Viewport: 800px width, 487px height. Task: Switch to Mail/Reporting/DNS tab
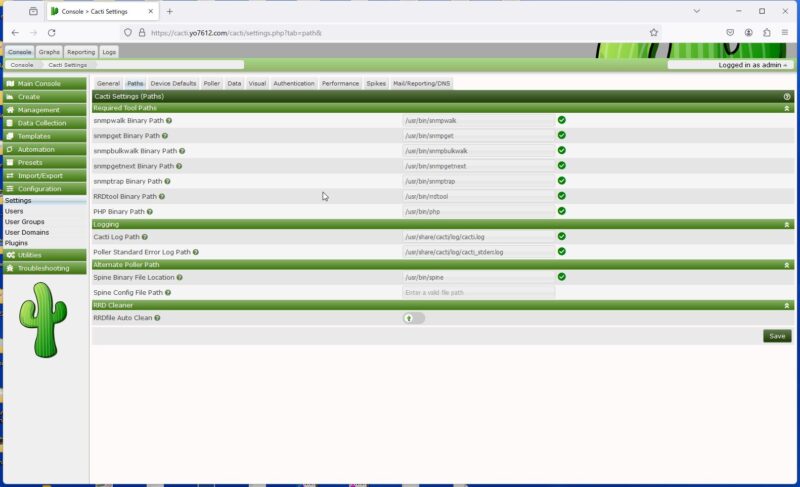click(x=421, y=84)
